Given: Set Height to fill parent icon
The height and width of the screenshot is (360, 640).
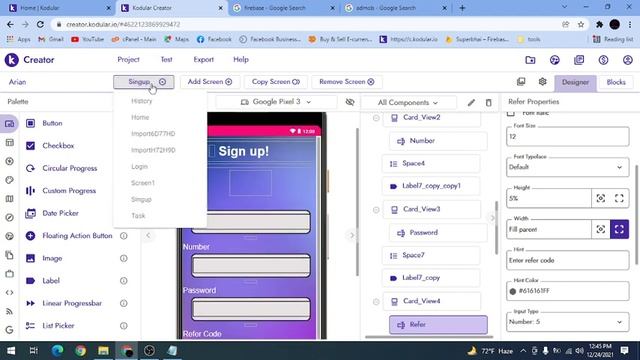Looking at the screenshot, I should (619, 198).
